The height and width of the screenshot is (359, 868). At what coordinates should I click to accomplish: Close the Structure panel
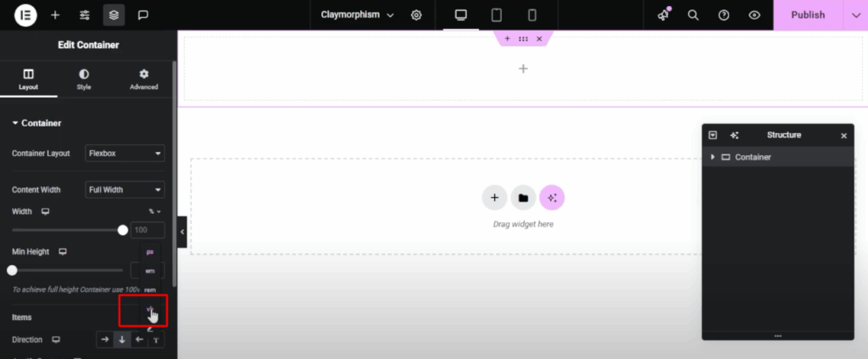(843, 136)
